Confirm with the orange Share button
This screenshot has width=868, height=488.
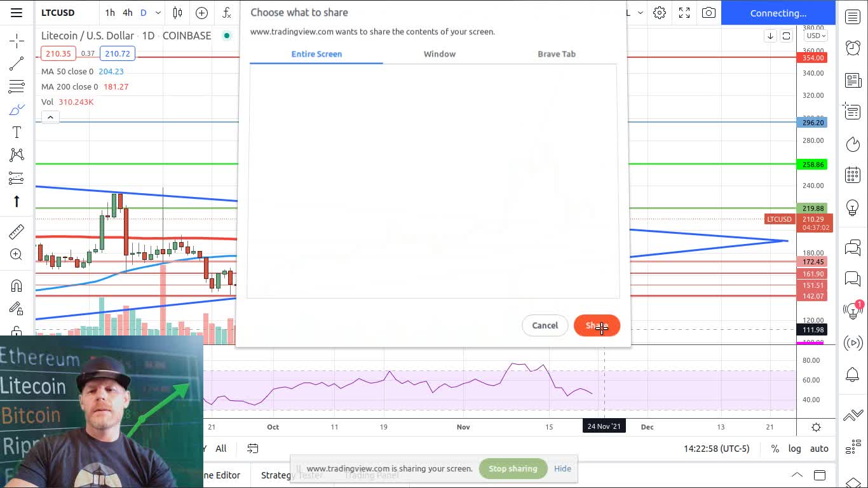pos(597,325)
